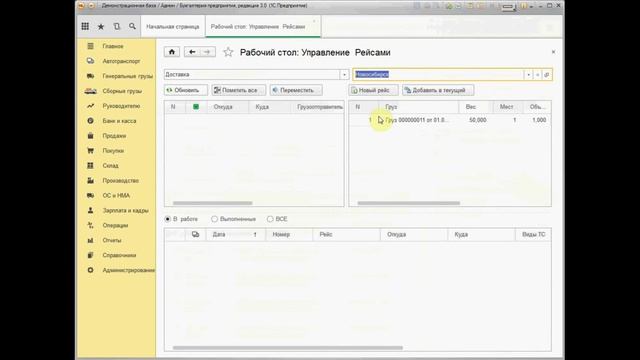The image size is (640, 360).
Task: Open the Новосибирск item with the open button
Action: 547,75
